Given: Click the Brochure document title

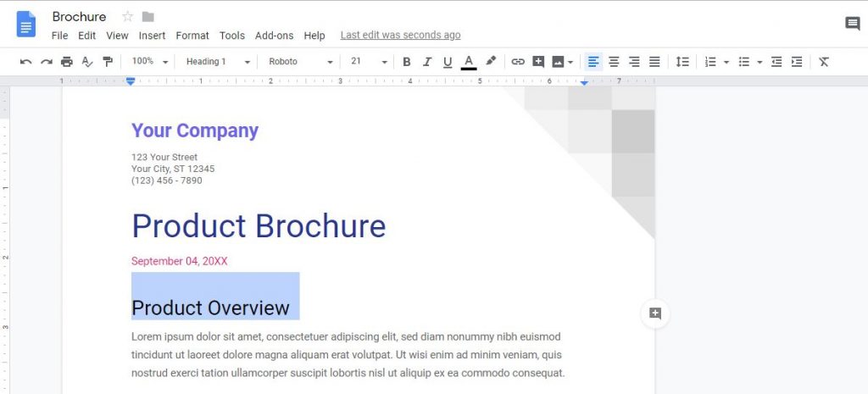Looking at the screenshot, I should 79,17.
